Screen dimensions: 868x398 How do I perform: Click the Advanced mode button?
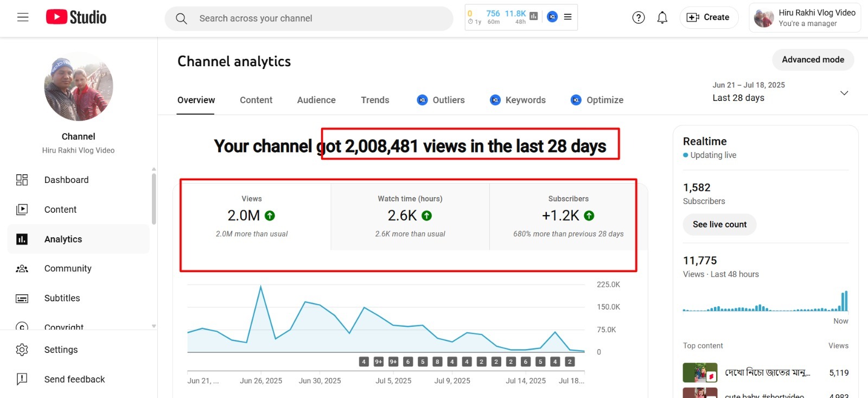[813, 60]
